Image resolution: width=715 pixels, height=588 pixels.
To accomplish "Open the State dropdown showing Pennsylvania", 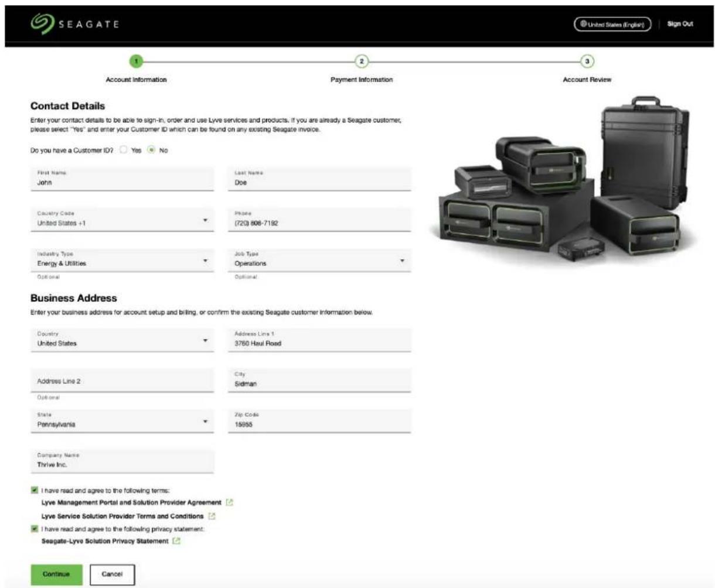I will pyautogui.click(x=122, y=421).
